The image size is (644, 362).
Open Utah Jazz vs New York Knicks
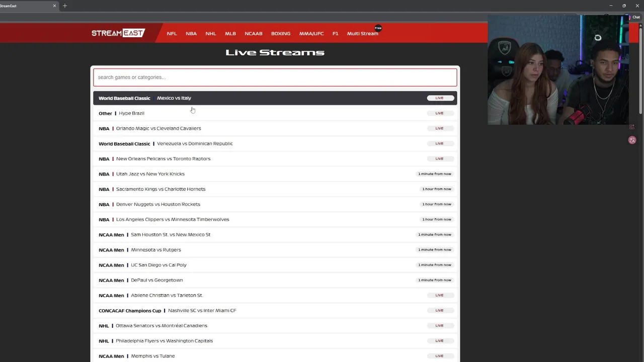275,174
